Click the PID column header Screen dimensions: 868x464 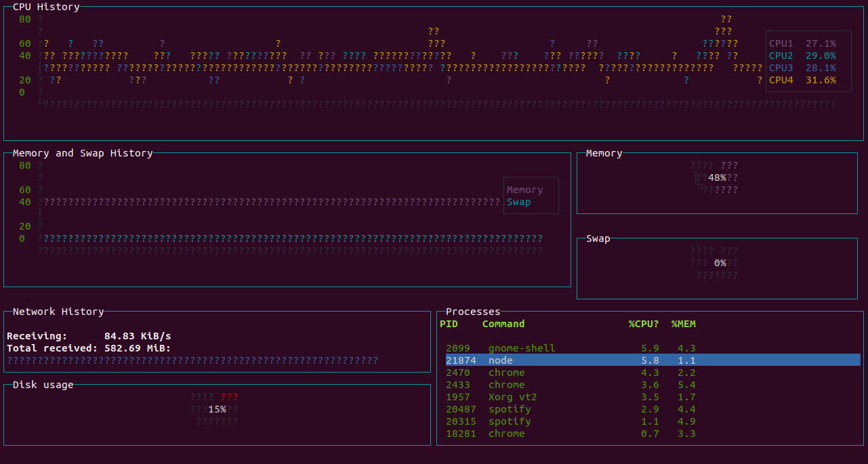pos(449,324)
